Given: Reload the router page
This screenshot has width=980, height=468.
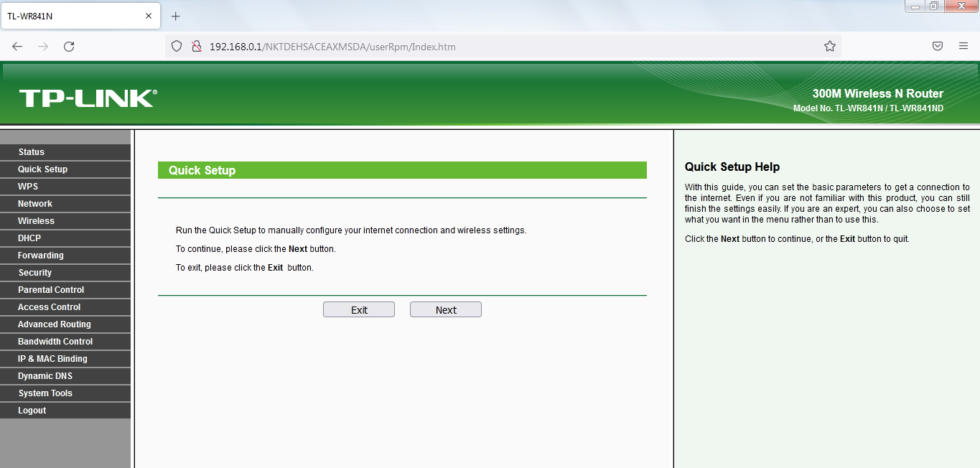Looking at the screenshot, I should pyautogui.click(x=69, y=47).
